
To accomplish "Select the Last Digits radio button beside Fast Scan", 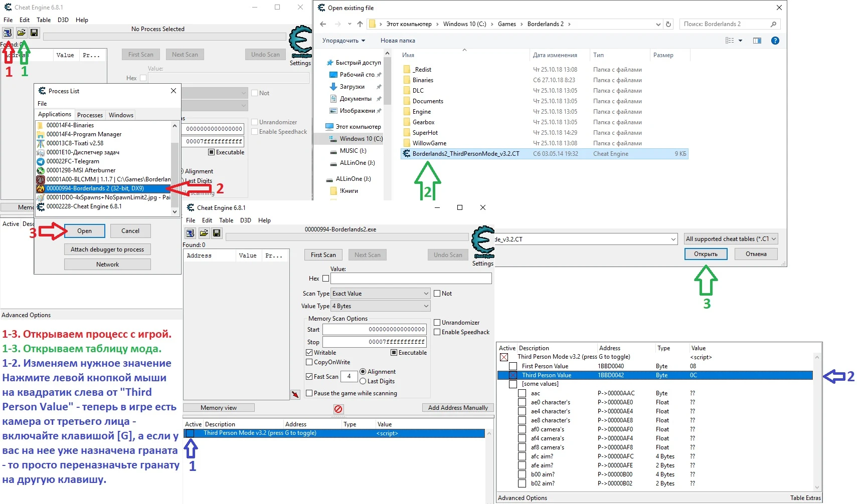I will [x=363, y=381].
